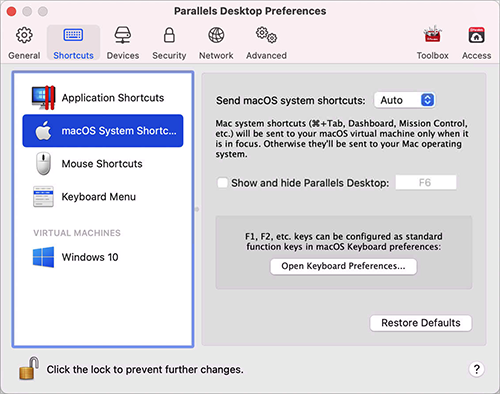Open the Access icon
Image resolution: width=500 pixels, height=394 pixels.
tap(476, 35)
